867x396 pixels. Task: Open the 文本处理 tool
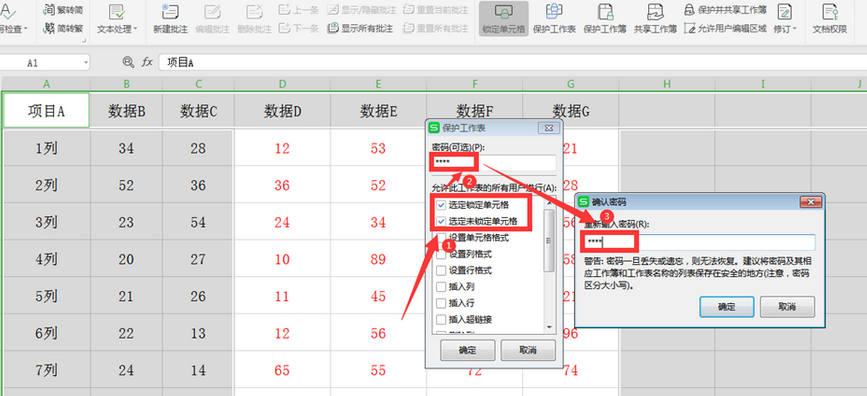[x=117, y=19]
